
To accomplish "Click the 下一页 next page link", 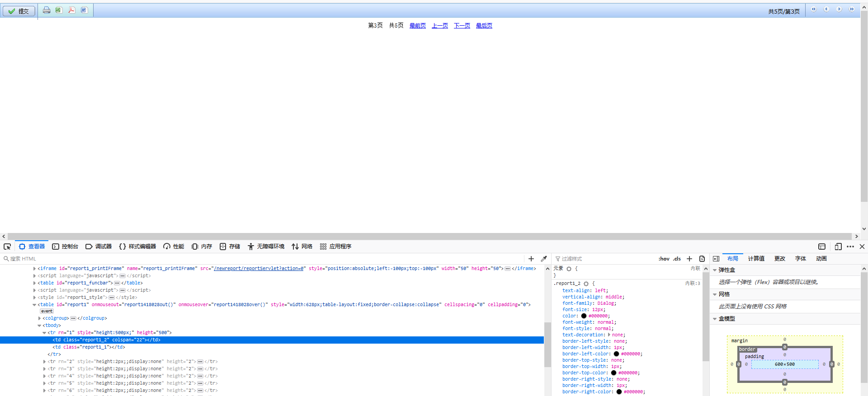I will pos(462,26).
